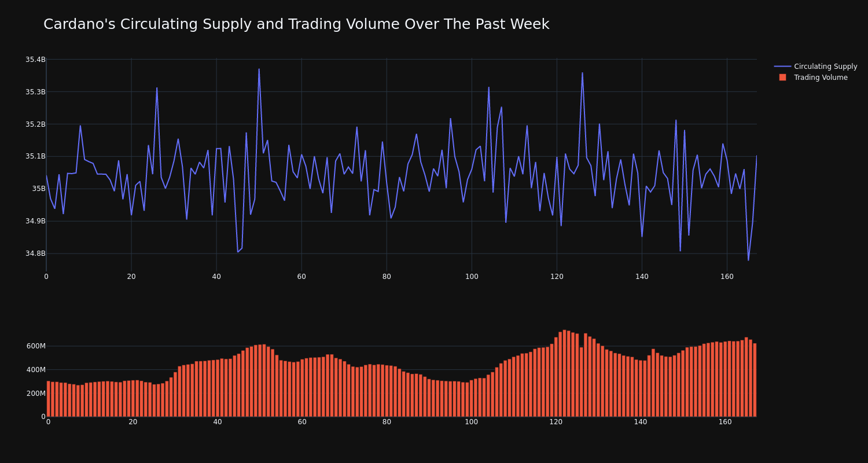Click x-axis label 60 under volume chart
Viewport: 868px width, 463px height.
coord(302,422)
